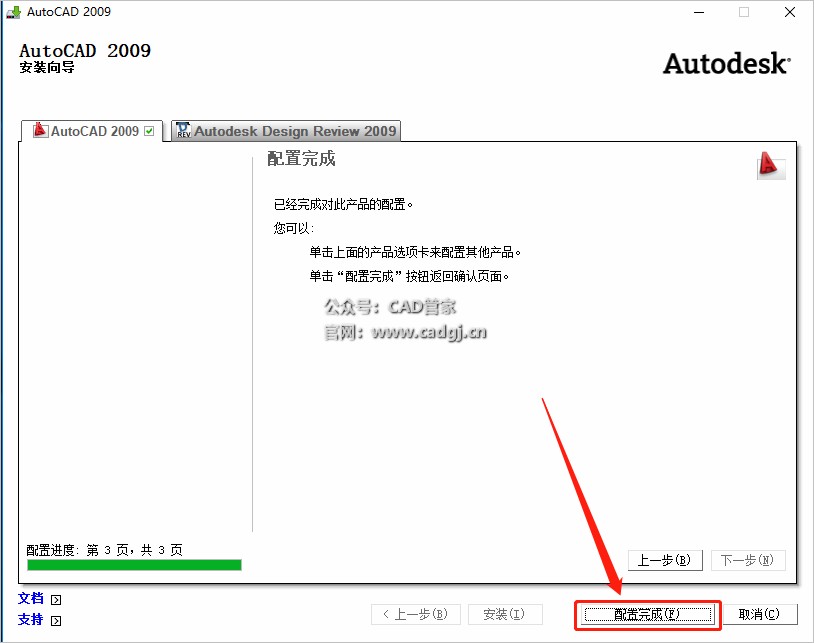Click the red AutoCAD icon on tab

tap(40, 130)
